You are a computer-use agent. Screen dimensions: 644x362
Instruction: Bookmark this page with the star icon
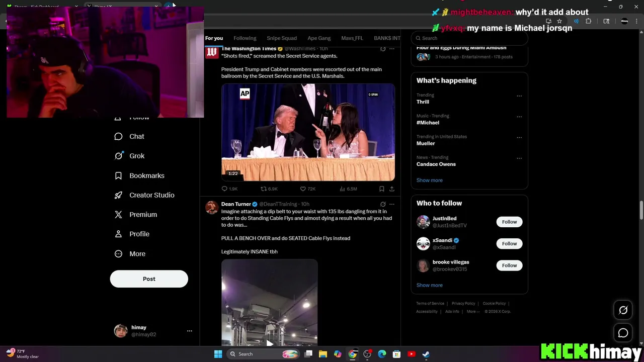click(559, 21)
